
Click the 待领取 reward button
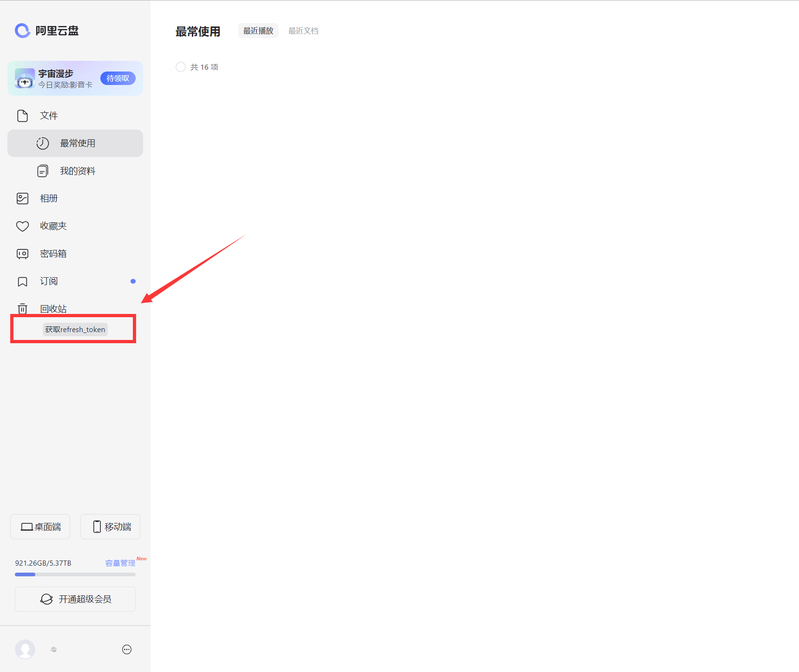118,78
